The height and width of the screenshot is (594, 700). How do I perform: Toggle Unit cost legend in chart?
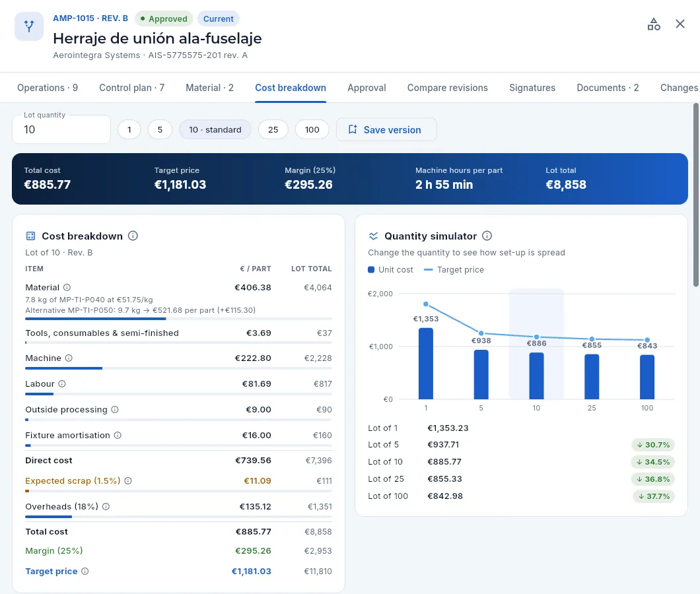[391, 269]
